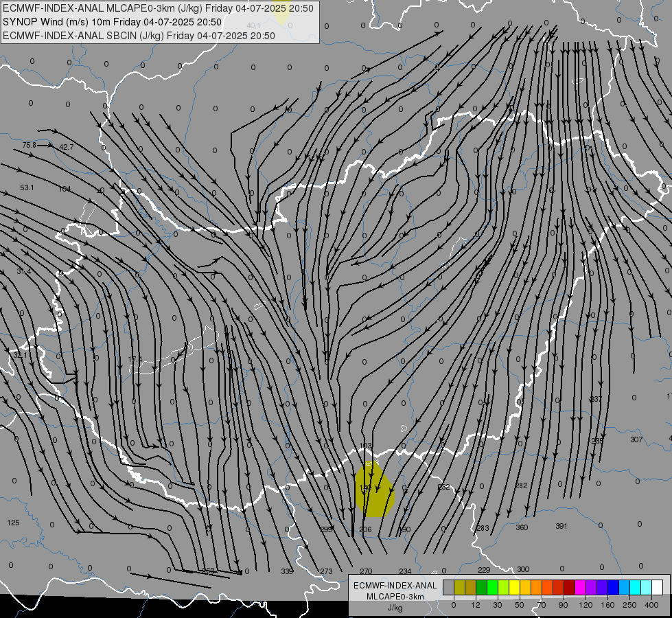The height and width of the screenshot is (618, 672).
Task: Click the 307 value on the map
Action: [636, 439]
